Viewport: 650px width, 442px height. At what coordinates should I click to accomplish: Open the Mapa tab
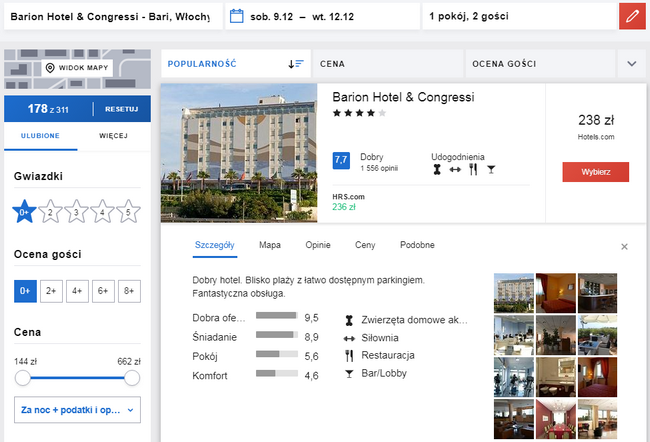[x=270, y=245]
